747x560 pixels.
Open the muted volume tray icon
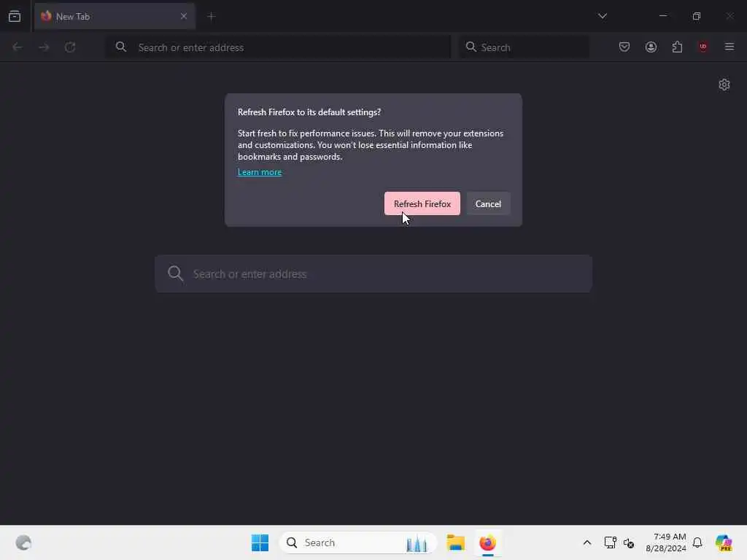(x=629, y=542)
